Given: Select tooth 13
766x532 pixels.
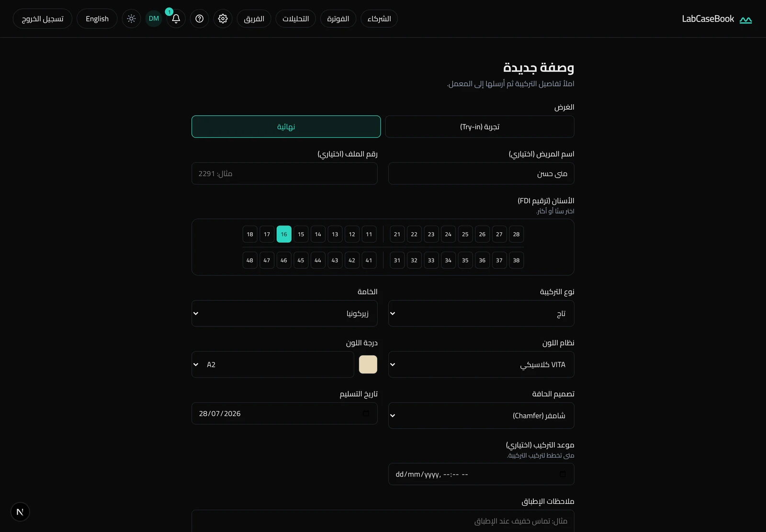Looking at the screenshot, I should pyautogui.click(x=335, y=234).
